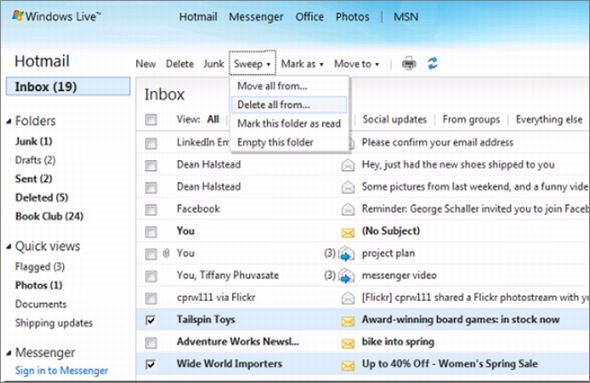Choose 'Move all from...' in Sweep menu
This screenshot has height=383, width=590.
tap(289, 86)
